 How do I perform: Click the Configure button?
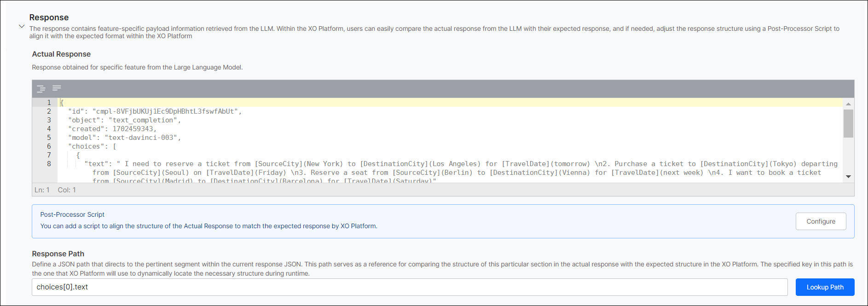(821, 221)
